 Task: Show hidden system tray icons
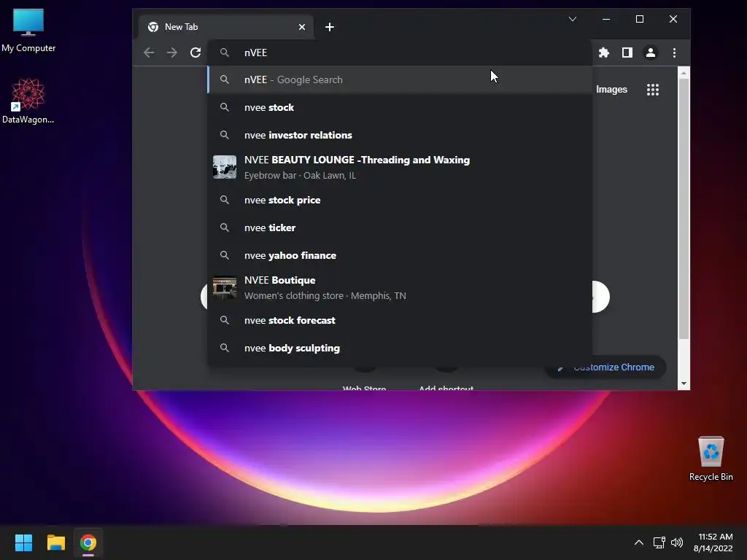[x=639, y=542]
